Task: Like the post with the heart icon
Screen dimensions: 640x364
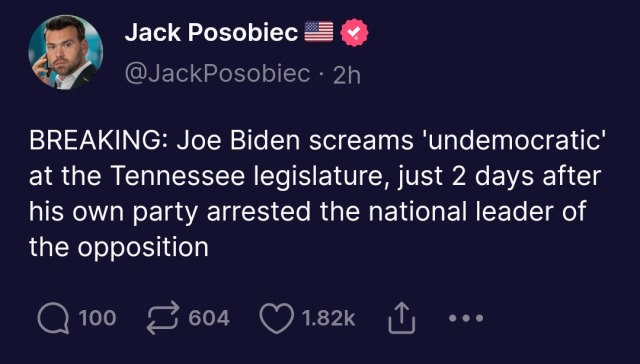Action: (277, 318)
